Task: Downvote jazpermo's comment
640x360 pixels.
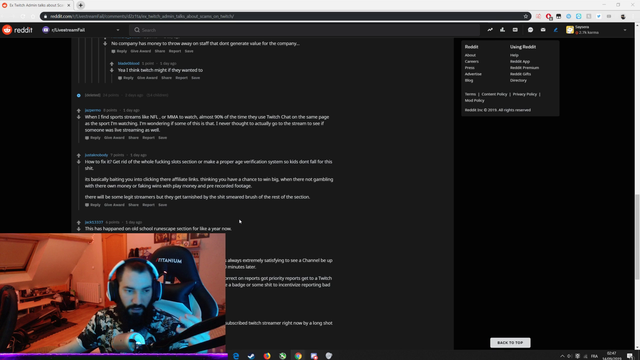Action: 79,117
